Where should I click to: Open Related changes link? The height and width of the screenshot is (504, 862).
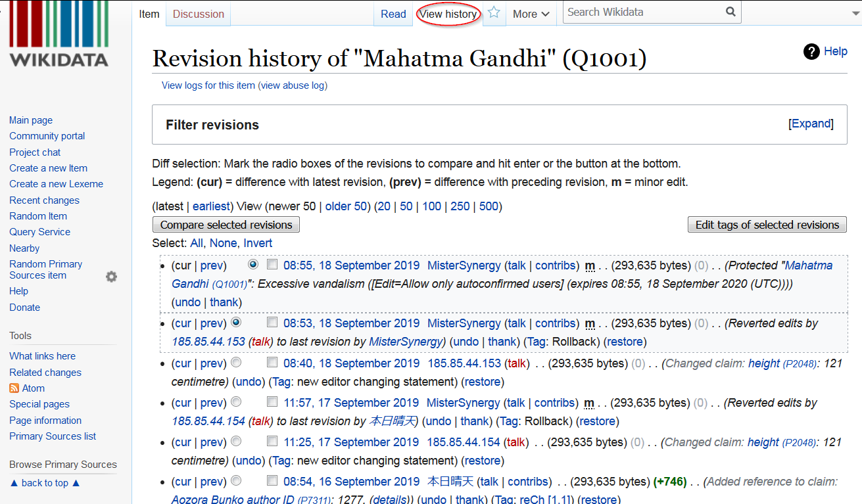45,373
